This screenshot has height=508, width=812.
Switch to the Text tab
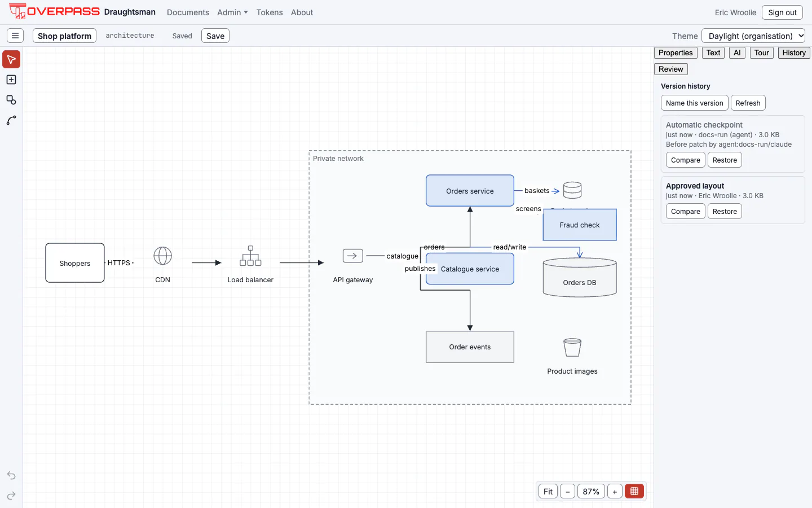click(713, 52)
